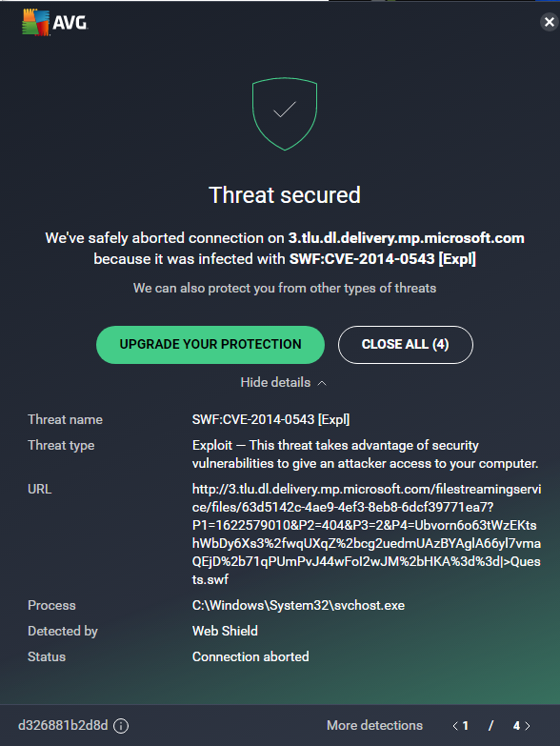560x746 pixels.
Task: Click the Threat secured heading
Action: tap(284, 195)
